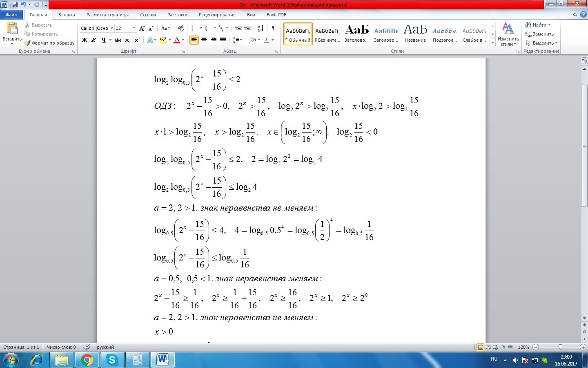Apply the Обычный style
This screenshot has width=588, height=368.
pyautogui.click(x=298, y=34)
